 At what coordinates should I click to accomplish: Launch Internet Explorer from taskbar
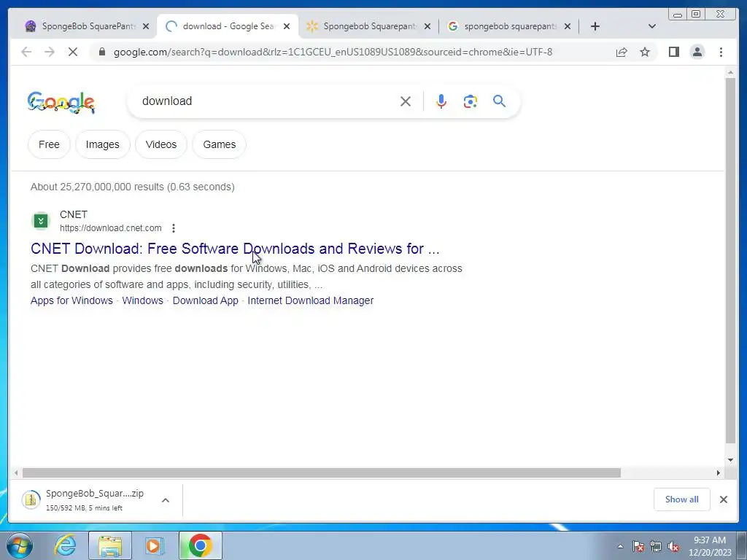(65, 545)
